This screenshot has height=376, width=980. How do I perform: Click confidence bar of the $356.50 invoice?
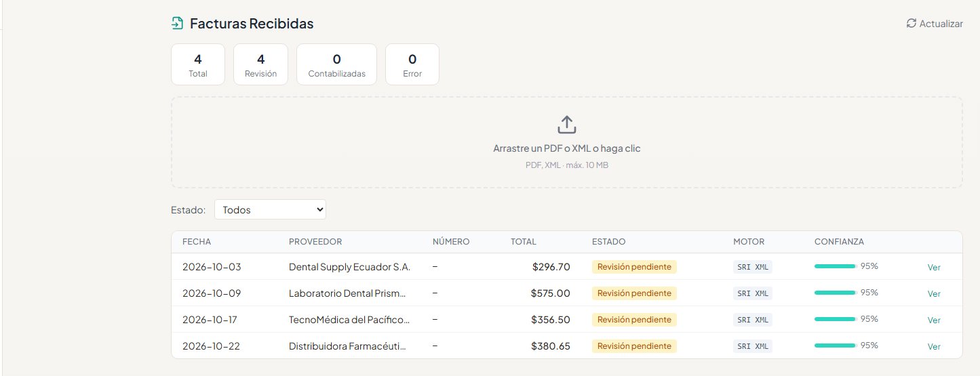[835, 319]
